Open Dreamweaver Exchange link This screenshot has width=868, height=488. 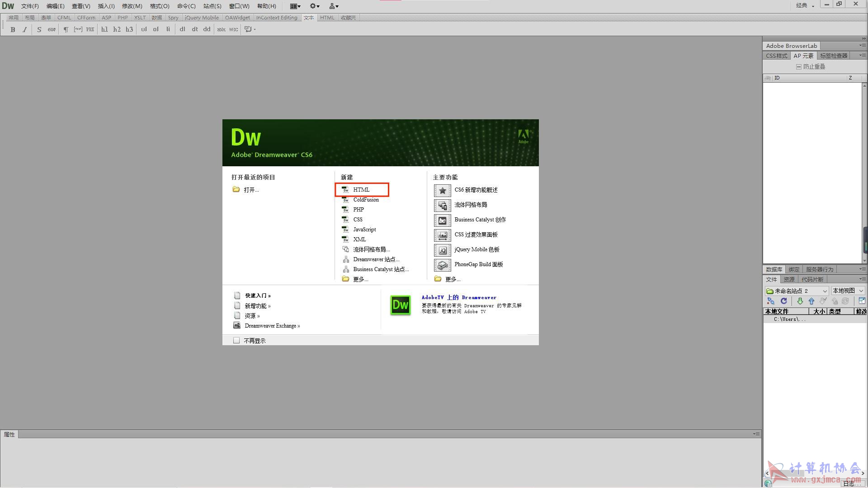click(x=272, y=326)
